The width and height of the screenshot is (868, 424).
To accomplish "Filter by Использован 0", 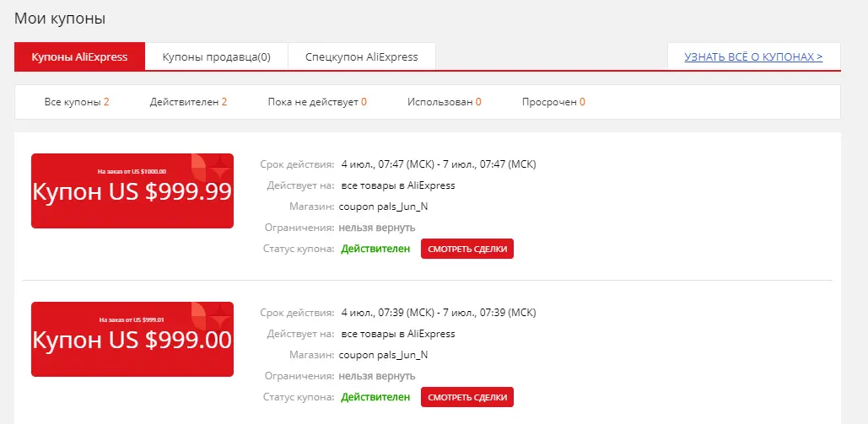I will pyautogui.click(x=444, y=102).
